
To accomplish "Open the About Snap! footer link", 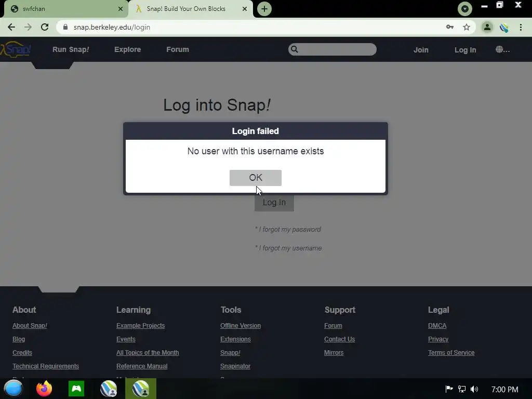I will (30, 326).
